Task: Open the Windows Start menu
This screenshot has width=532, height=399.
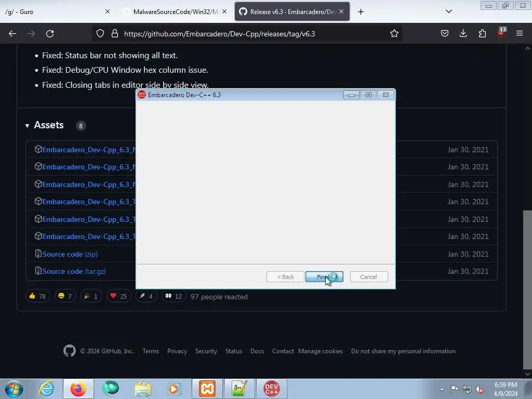Action: point(14,389)
